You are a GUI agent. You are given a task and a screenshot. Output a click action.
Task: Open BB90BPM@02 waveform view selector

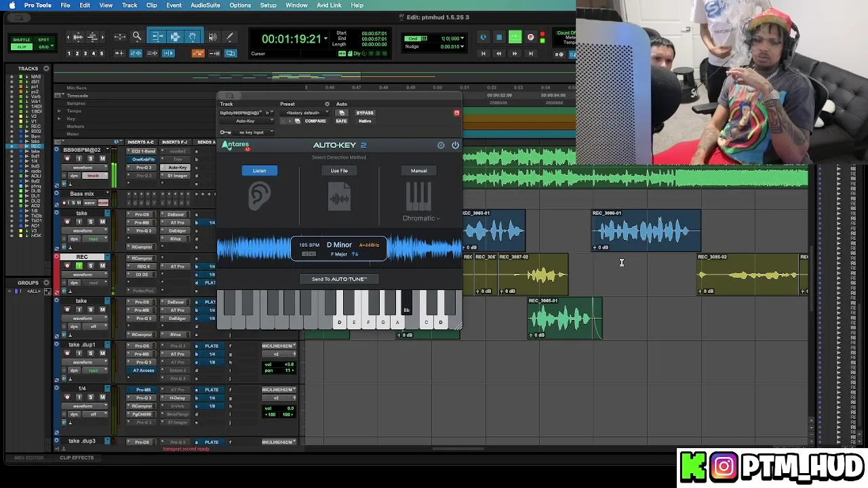click(x=85, y=167)
